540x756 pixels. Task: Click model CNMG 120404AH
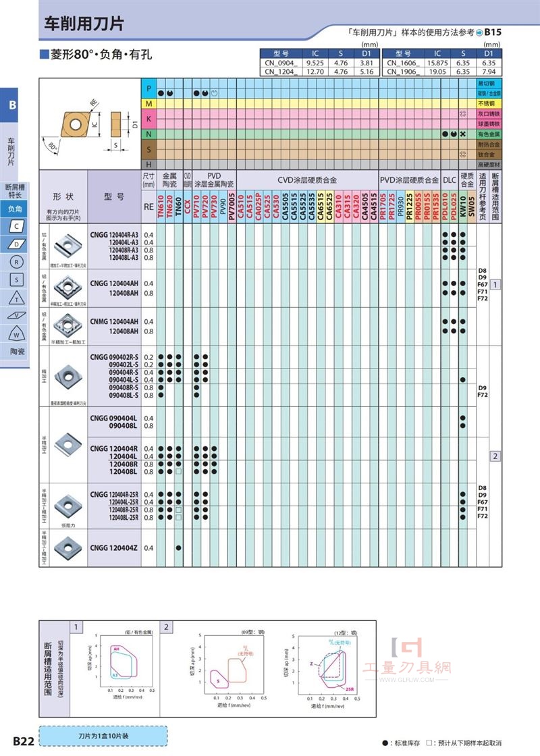114,321
